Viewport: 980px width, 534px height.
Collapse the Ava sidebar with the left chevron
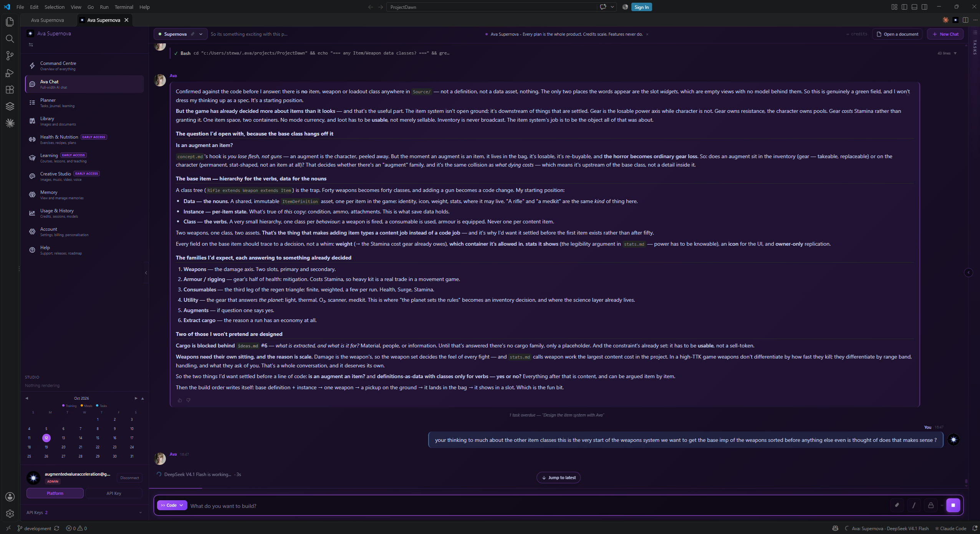(146, 273)
